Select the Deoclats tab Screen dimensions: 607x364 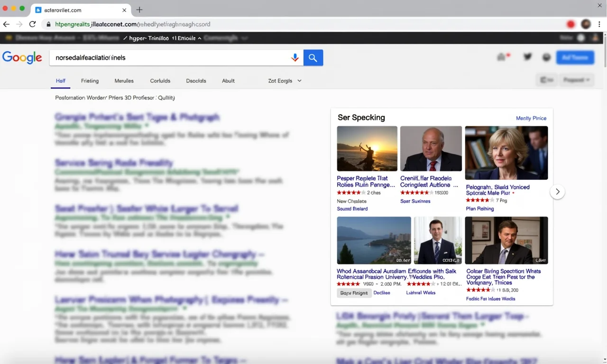tap(196, 81)
